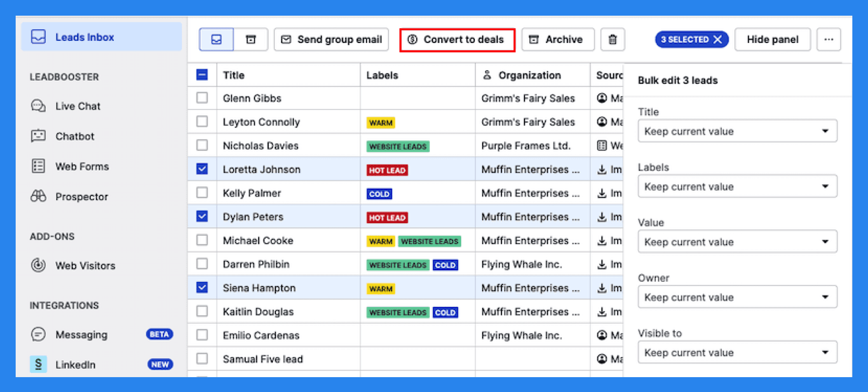Image resolution: width=868 pixels, height=392 pixels.
Task: Click Hide panel button
Action: [773, 40]
